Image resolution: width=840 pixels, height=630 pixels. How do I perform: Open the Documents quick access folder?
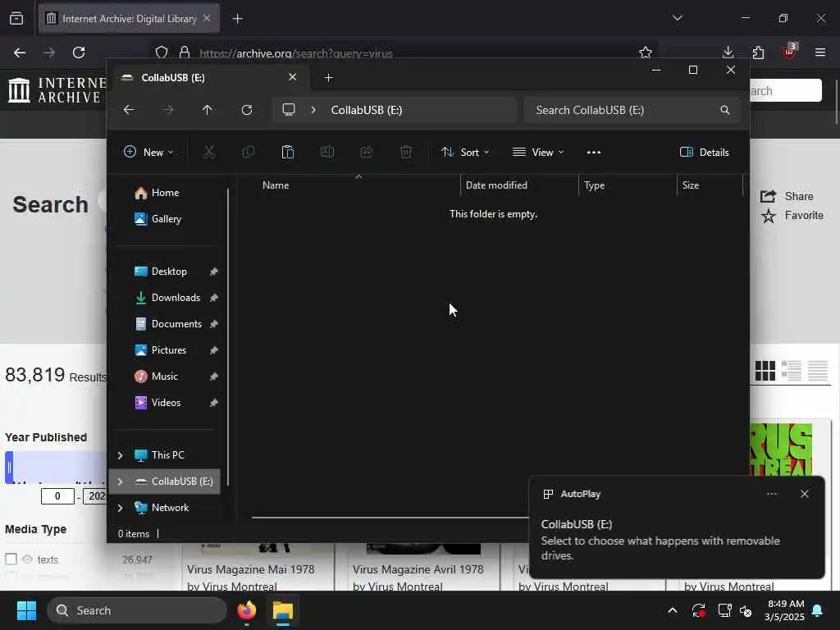click(176, 324)
